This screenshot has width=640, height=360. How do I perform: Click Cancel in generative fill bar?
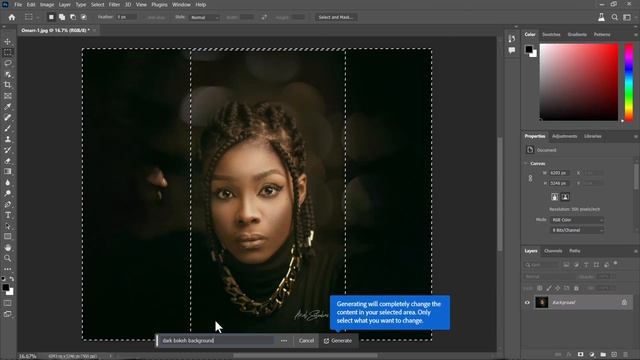pos(306,341)
